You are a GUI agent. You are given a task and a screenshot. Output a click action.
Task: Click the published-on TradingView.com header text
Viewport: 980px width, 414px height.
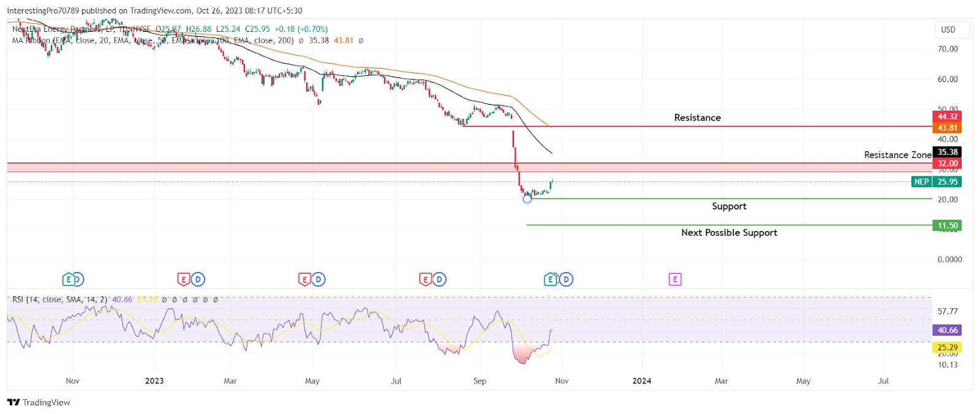154,10
